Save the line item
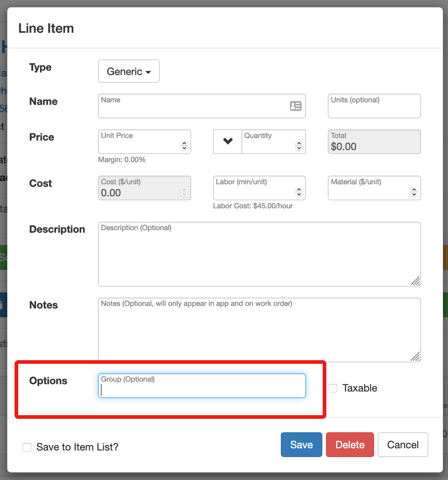The width and height of the screenshot is (448, 480). tap(301, 444)
